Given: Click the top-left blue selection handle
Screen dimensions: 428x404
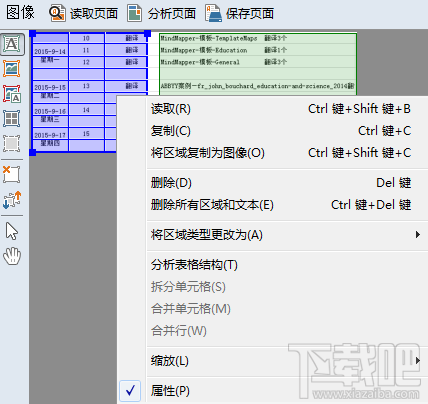Looking at the screenshot, I should tap(33, 33).
